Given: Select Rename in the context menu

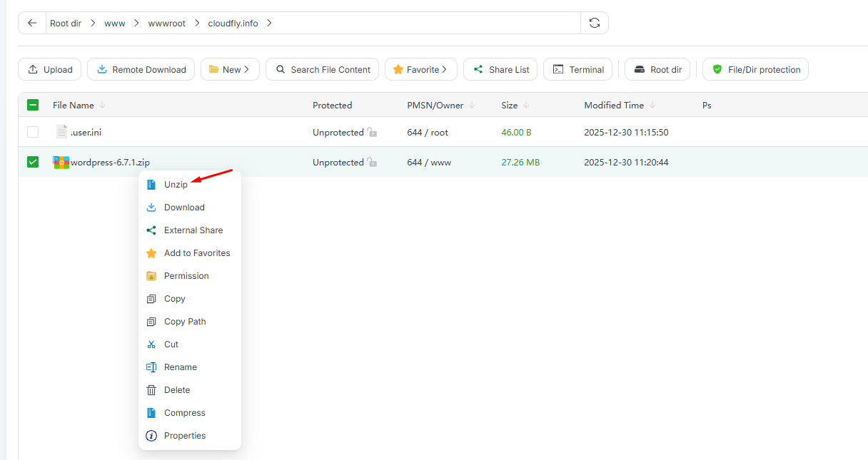Looking at the screenshot, I should (x=180, y=367).
